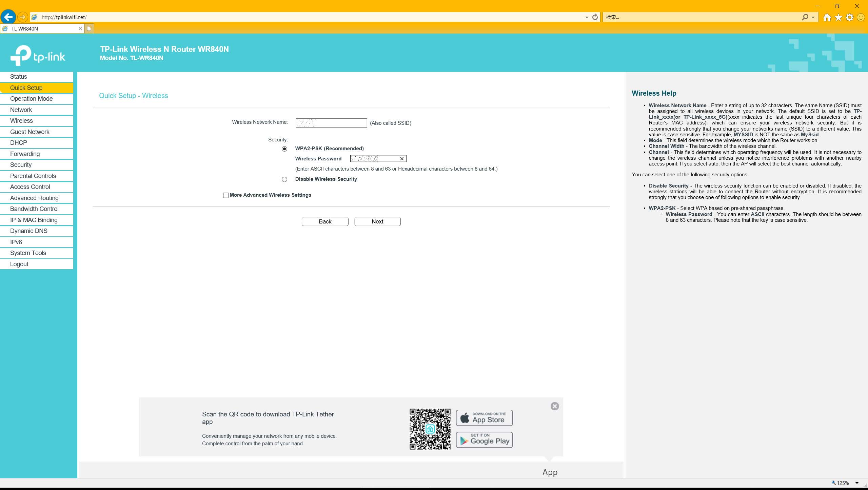This screenshot has height=490, width=868.
Task: Click the address bar URL
Action: [64, 17]
